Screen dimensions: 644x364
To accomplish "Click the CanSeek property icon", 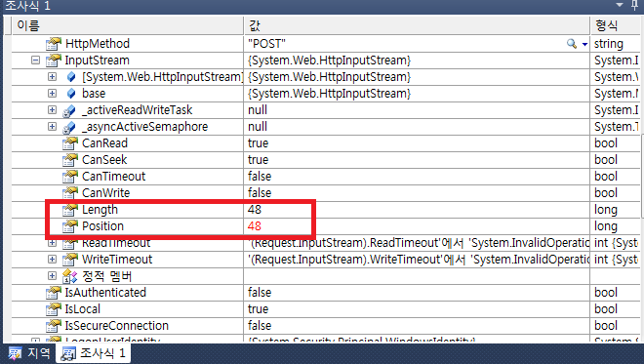I will [70, 160].
